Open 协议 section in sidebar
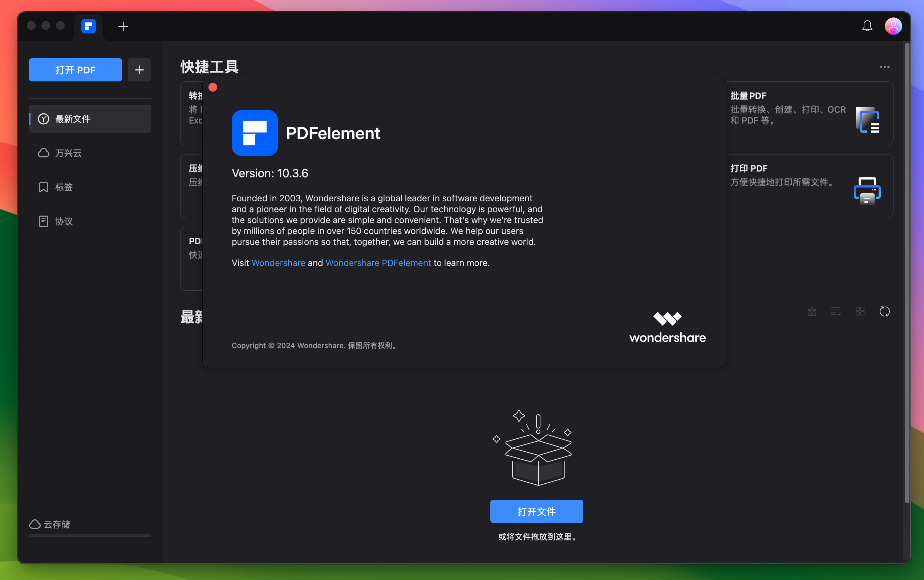This screenshot has height=580, width=924. click(x=64, y=221)
